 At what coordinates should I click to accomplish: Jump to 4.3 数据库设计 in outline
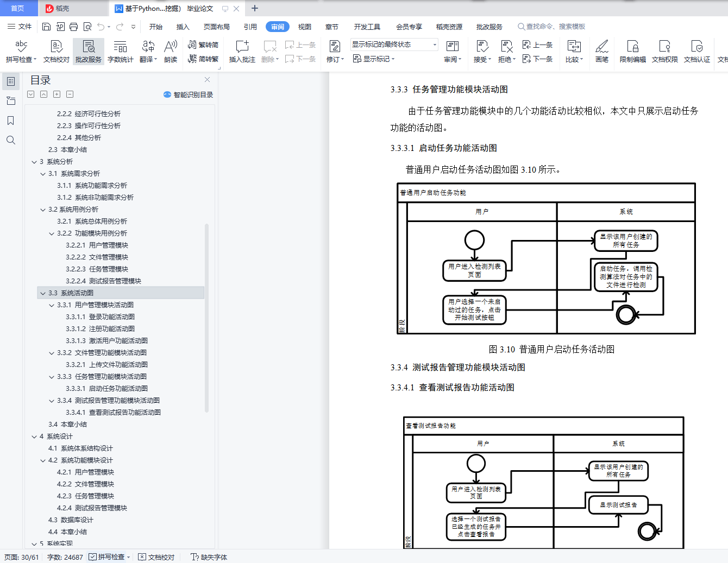click(x=71, y=520)
